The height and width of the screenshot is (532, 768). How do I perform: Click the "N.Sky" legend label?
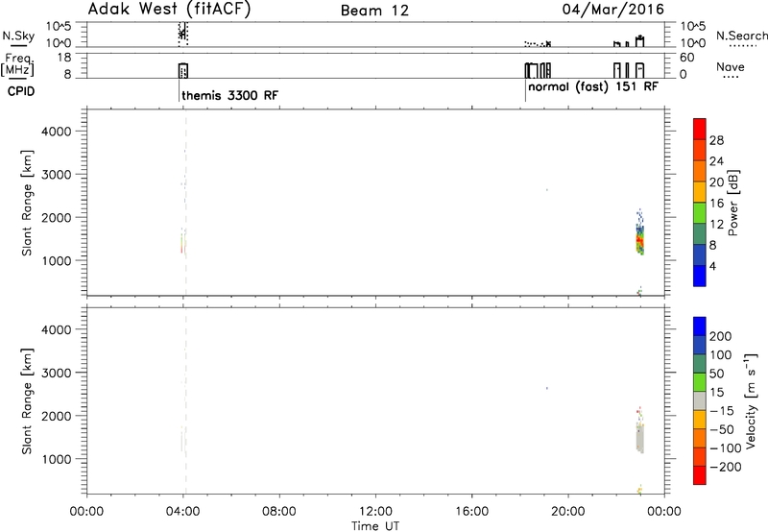(x=18, y=36)
